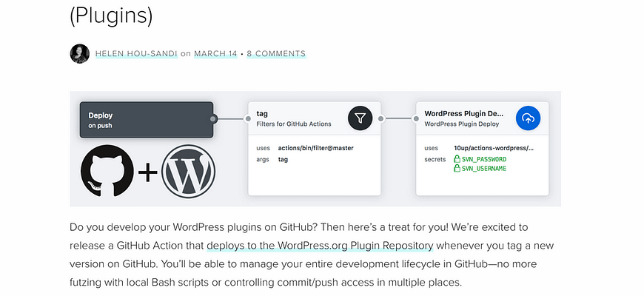Click the GitHub Octocat logo
Screen dimensions: 644x296
point(107,170)
